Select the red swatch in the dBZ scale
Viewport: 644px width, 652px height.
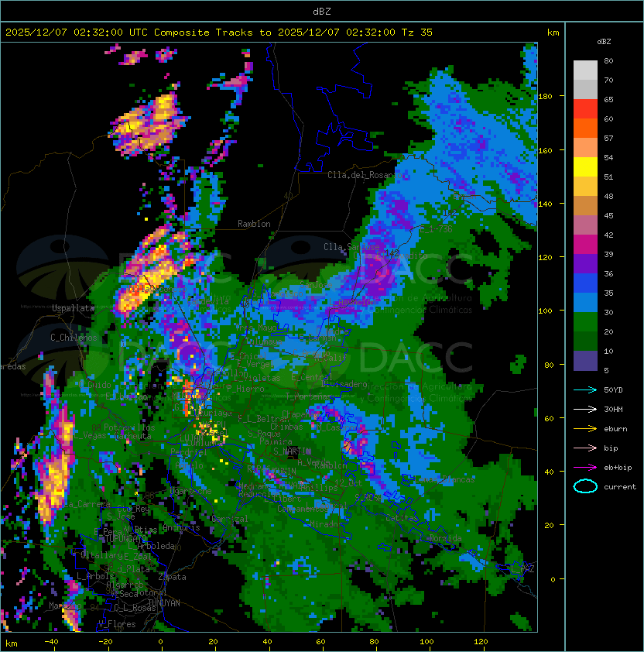coord(585,109)
